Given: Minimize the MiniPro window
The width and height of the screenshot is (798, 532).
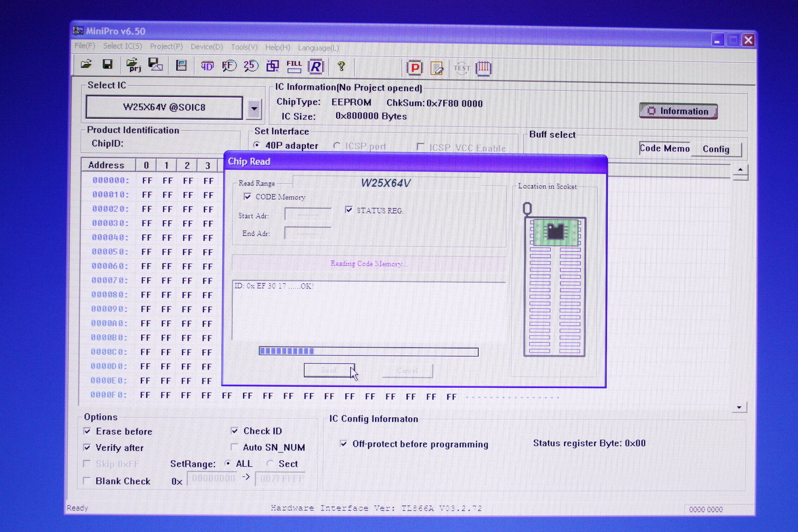Looking at the screenshot, I should (717, 40).
